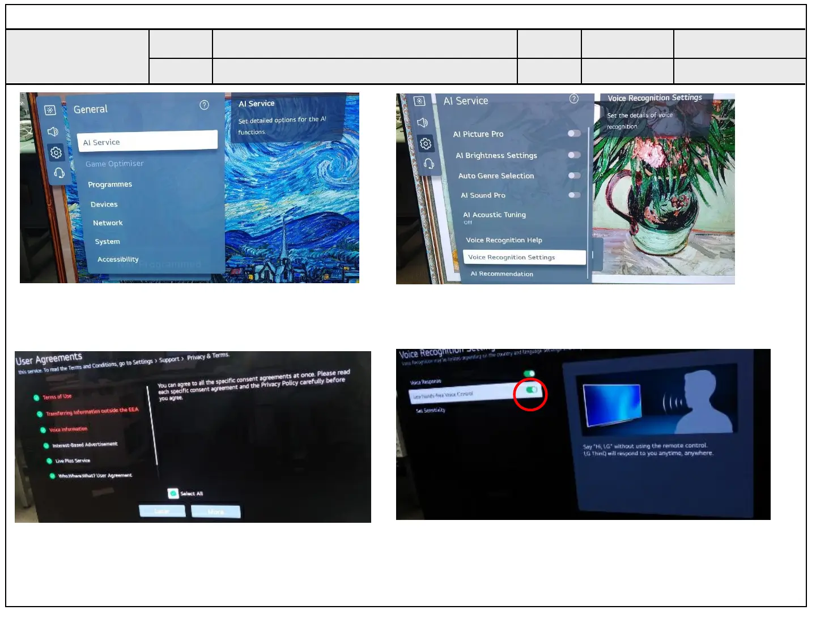
Task: Open Support headset icon in AI Service screen sidebar
Action: coord(428,164)
